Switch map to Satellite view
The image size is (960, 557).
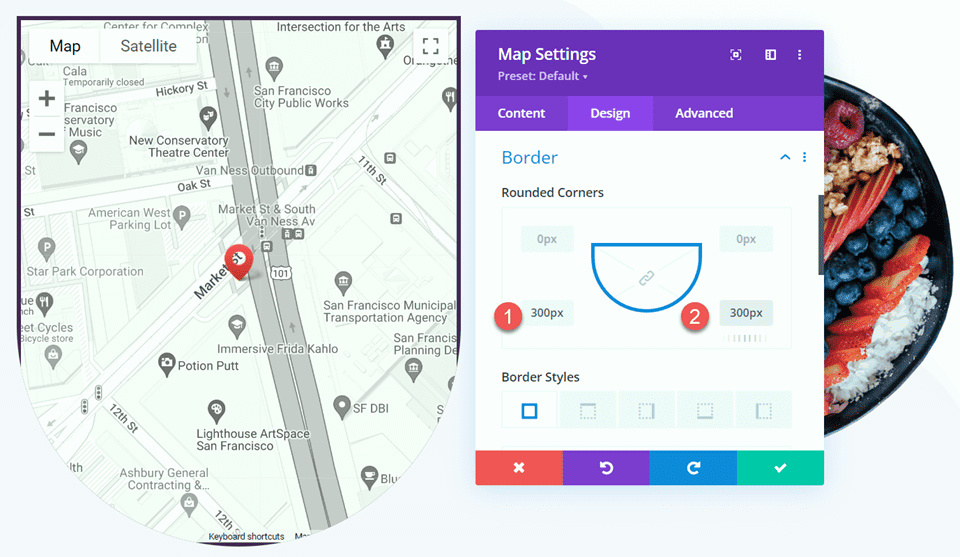pyautogui.click(x=148, y=46)
